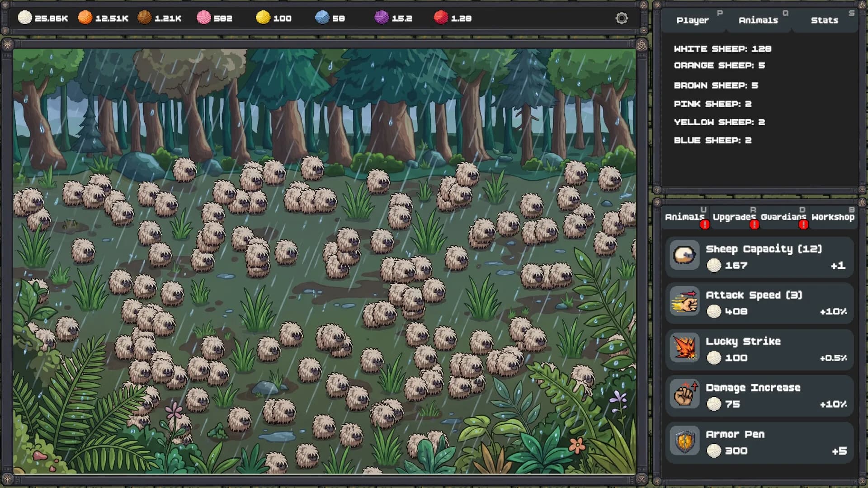Viewport: 868px width, 488px height.
Task: Click the 582 pink wool count
Action: [x=223, y=19]
